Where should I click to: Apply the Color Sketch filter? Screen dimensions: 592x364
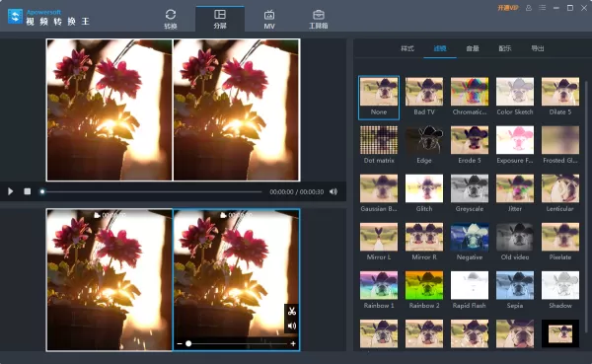point(515,97)
